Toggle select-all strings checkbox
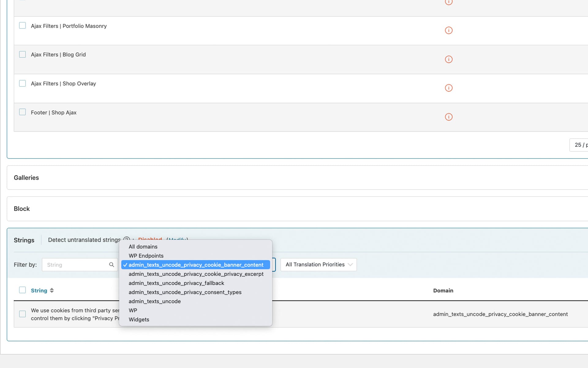588x368 pixels. tap(22, 290)
